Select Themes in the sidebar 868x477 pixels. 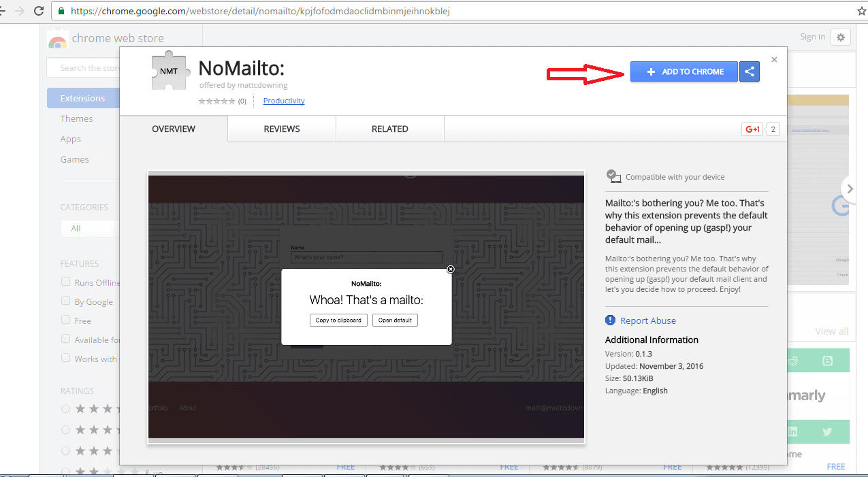tap(76, 118)
